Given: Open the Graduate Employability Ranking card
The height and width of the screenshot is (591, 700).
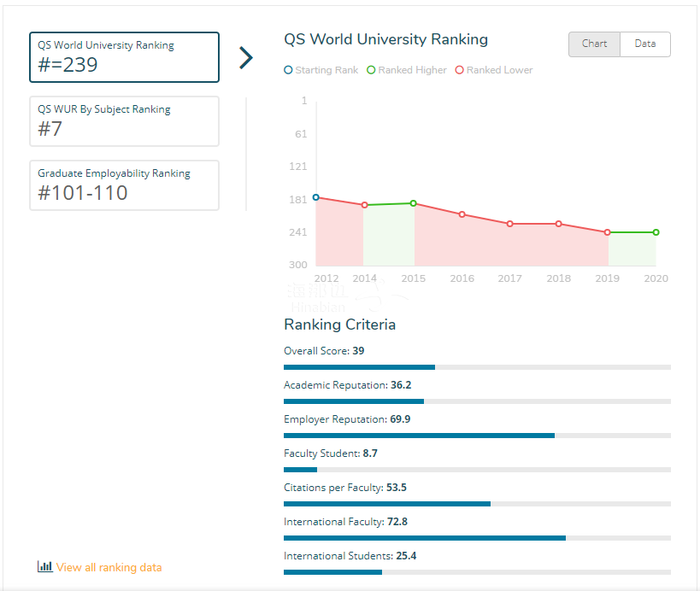Looking at the screenshot, I should coord(124,185).
